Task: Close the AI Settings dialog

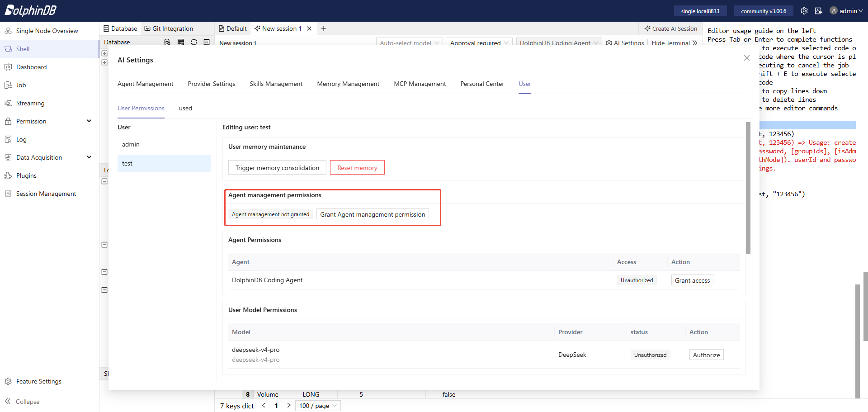Action: (x=747, y=58)
